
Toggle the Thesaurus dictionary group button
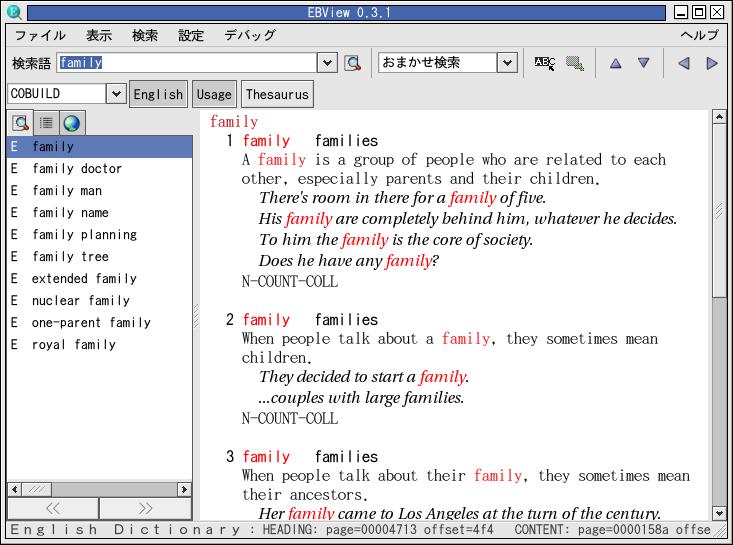click(277, 94)
